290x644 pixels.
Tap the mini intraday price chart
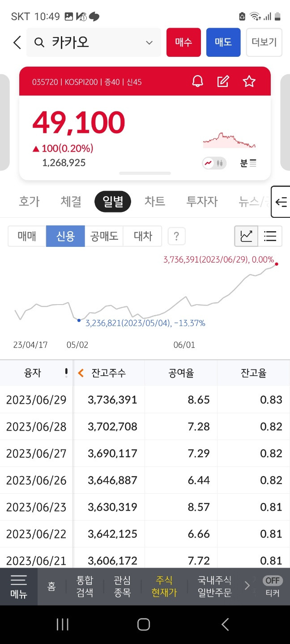pyautogui.click(x=229, y=140)
